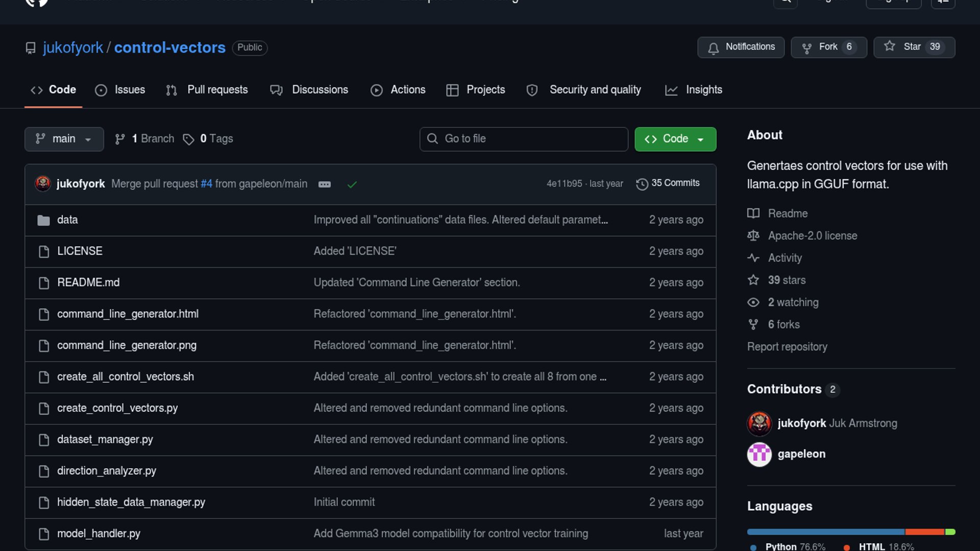Click the 2 watching eye icon
Screen dimensions: 980x551
pos(753,303)
